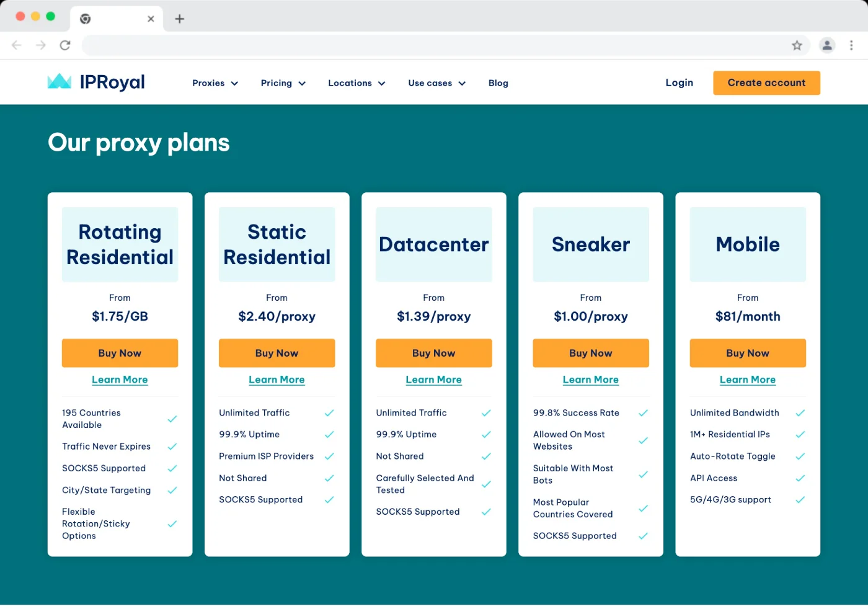Click the Static Residential plan header

[x=277, y=244]
